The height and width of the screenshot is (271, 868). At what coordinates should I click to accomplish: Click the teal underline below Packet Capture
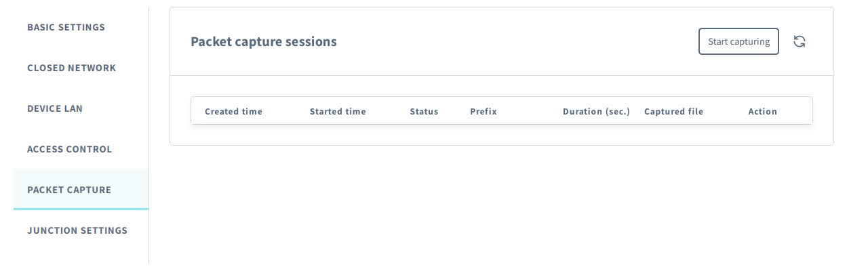click(x=81, y=209)
